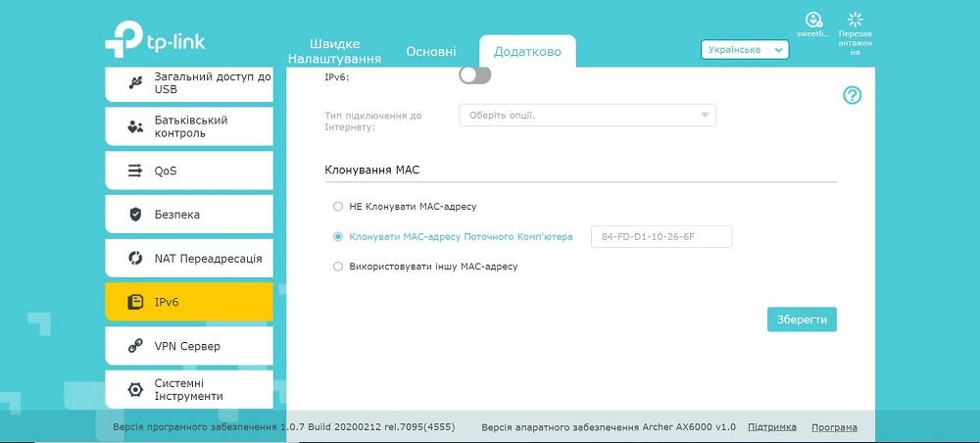The height and width of the screenshot is (443, 980).
Task: Open the Тип підключення до Інтернету dropdown
Action: (587, 116)
